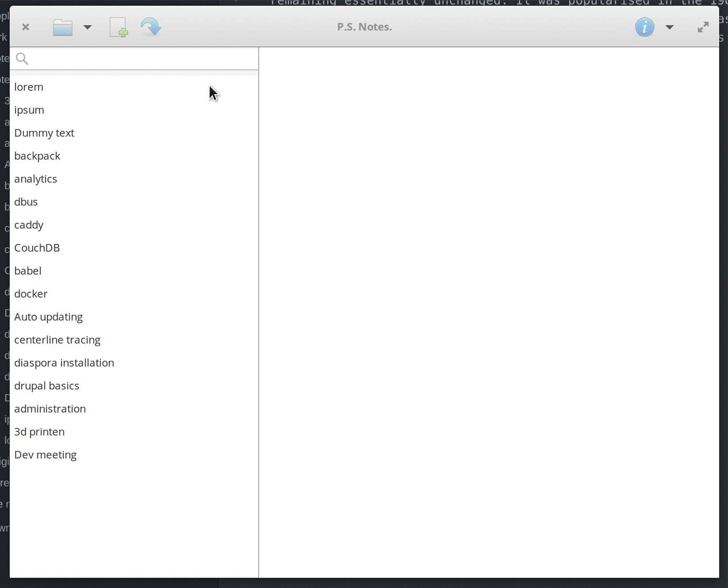Open the "lorem" note
This screenshot has width=728, height=588.
point(29,87)
